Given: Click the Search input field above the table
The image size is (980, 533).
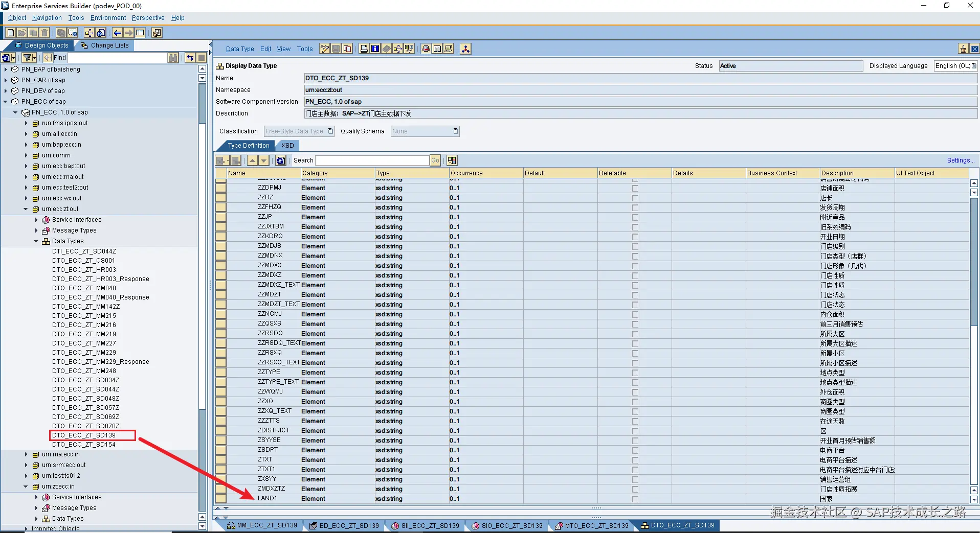Looking at the screenshot, I should click(372, 160).
